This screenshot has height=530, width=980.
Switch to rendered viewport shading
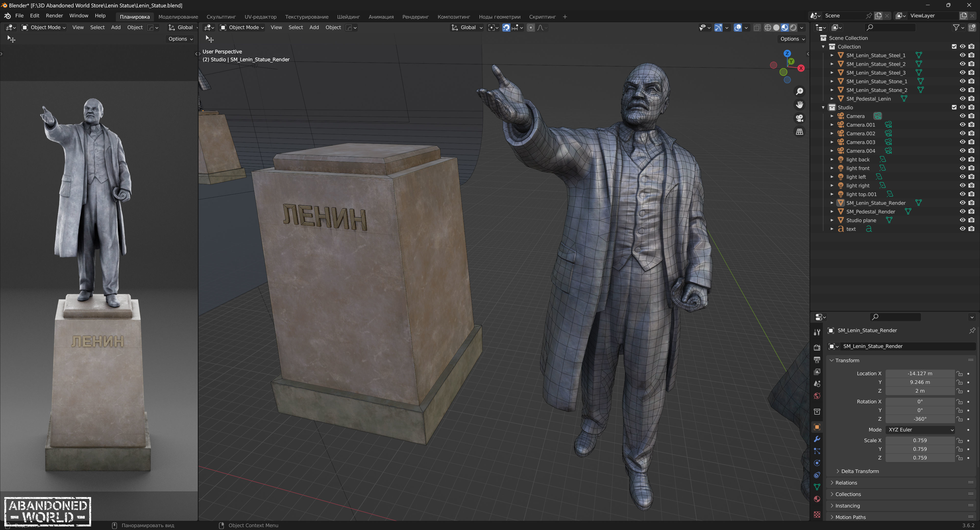coord(793,27)
